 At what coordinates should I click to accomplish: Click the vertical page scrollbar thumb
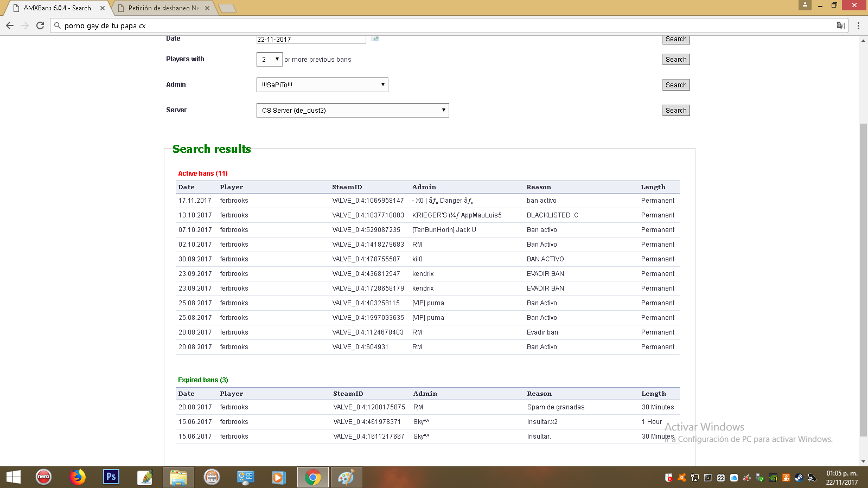click(863, 279)
